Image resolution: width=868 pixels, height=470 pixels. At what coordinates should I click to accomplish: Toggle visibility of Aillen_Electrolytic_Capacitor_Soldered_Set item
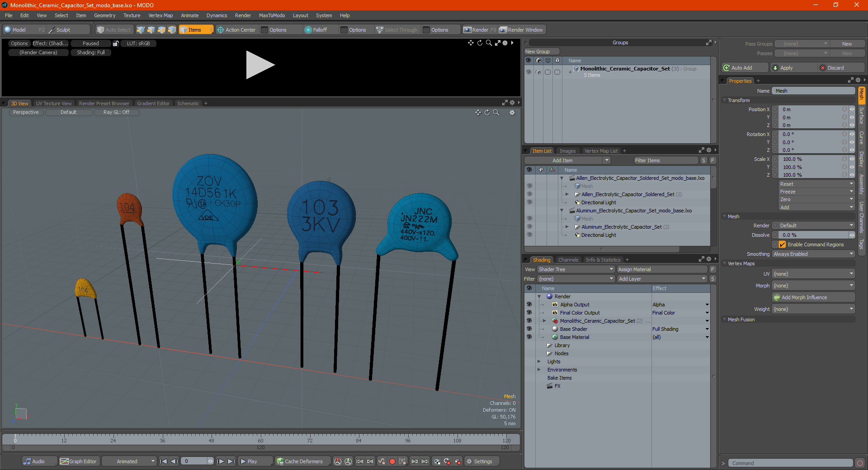click(x=529, y=194)
